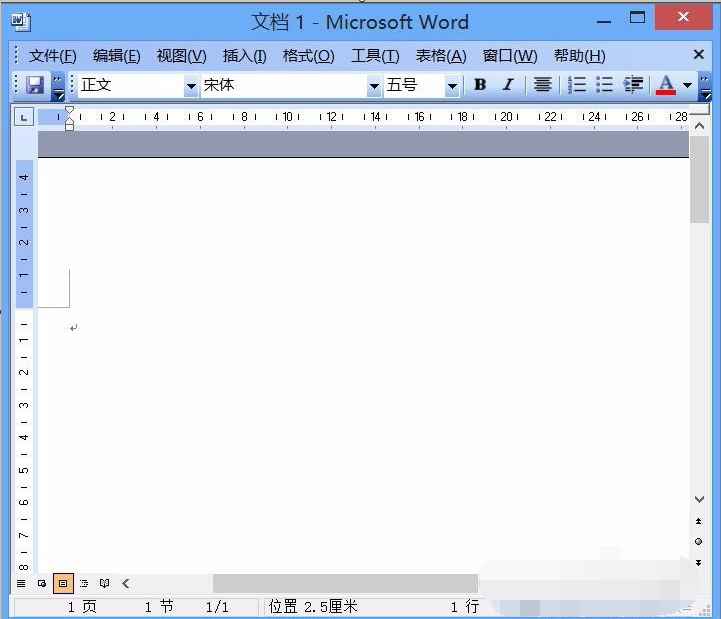The height and width of the screenshot is (619, 721).
Task: Apply distributed paragraph alignment
Action: (x=543, y=85)
